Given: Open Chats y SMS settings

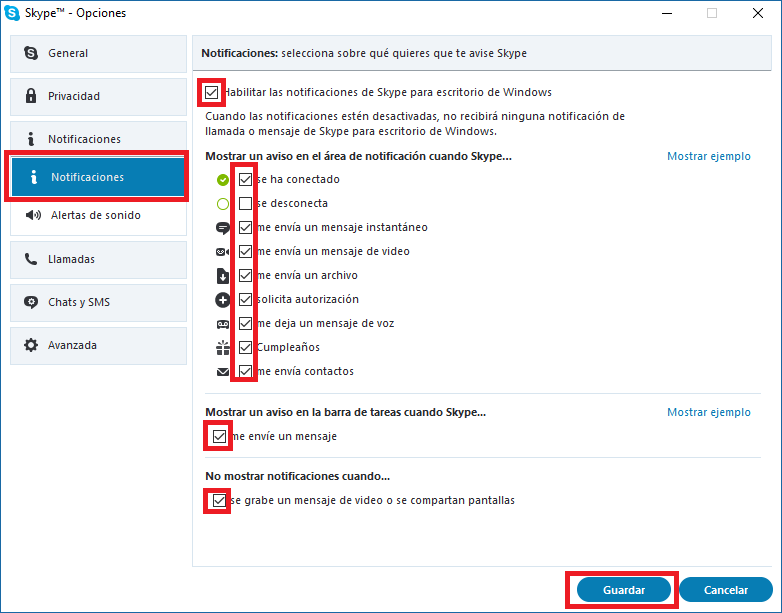Looking at the screenshot, I should point(98,302).
